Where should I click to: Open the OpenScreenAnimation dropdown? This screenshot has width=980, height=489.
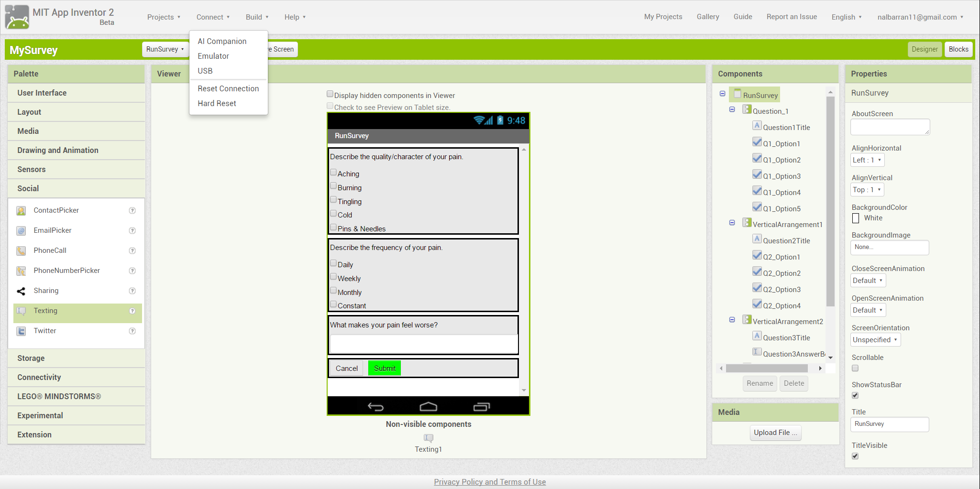pos(868,310)
